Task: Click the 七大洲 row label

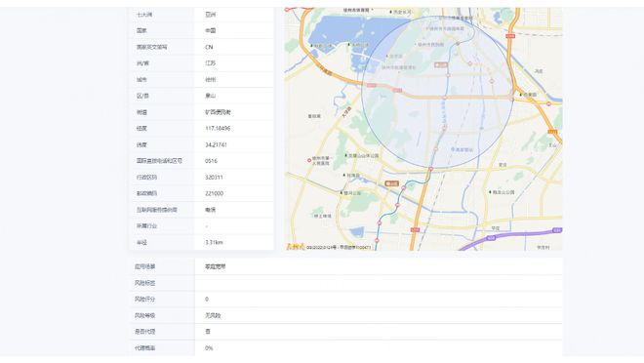Action: pyautogui.click(x=144, y=15)
